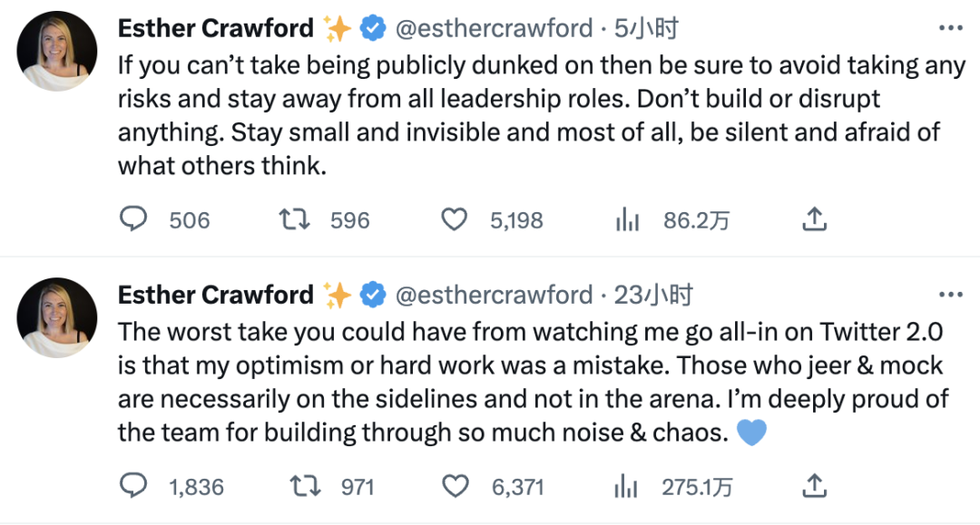Like the tweet with 5,198 likes
The height and width of the screenshot is (525, 980).
[455, 219]
